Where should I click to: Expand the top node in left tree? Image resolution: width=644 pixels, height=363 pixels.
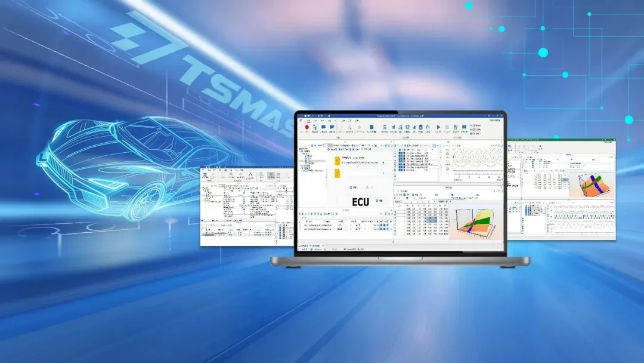point(299,149)
